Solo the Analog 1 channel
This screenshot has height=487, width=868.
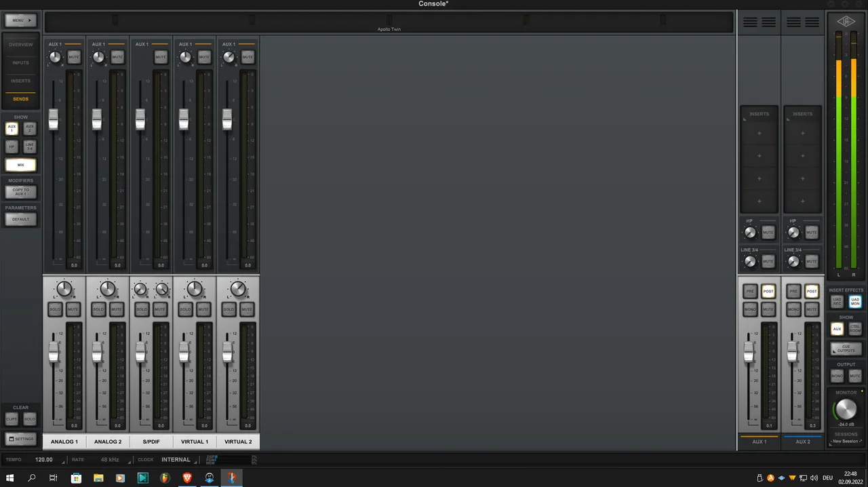point(55,310)
